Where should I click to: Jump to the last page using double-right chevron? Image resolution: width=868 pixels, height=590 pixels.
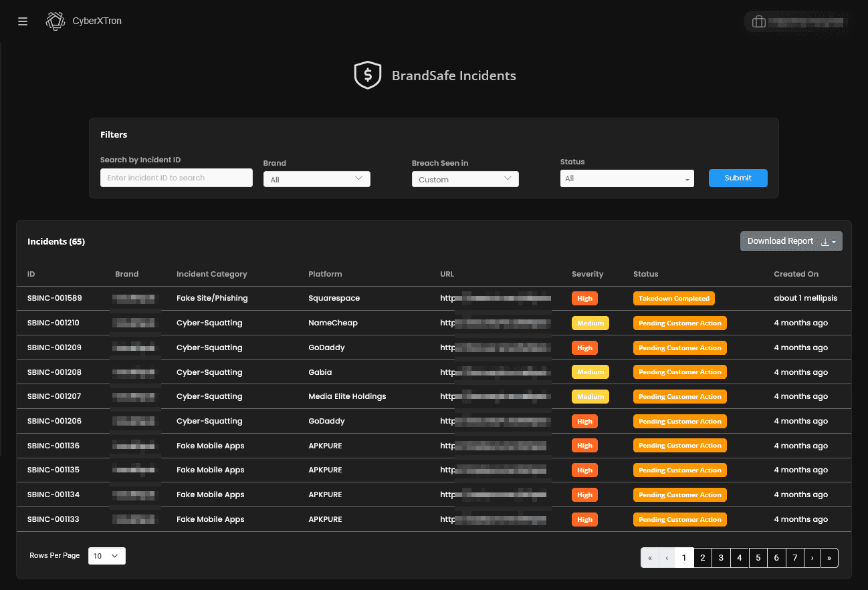click(x=829, y=557)
